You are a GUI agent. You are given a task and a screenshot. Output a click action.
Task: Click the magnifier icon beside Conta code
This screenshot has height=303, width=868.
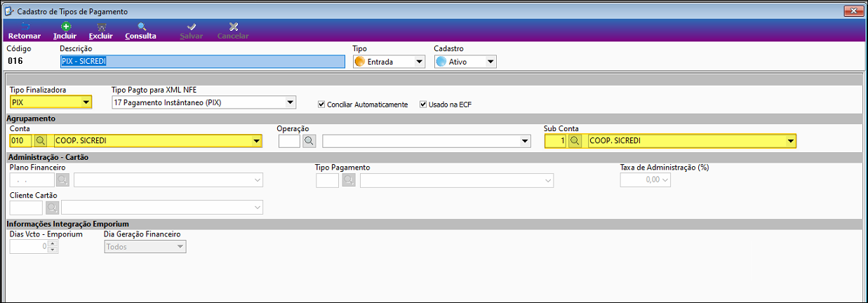click(x=40, y=141)
